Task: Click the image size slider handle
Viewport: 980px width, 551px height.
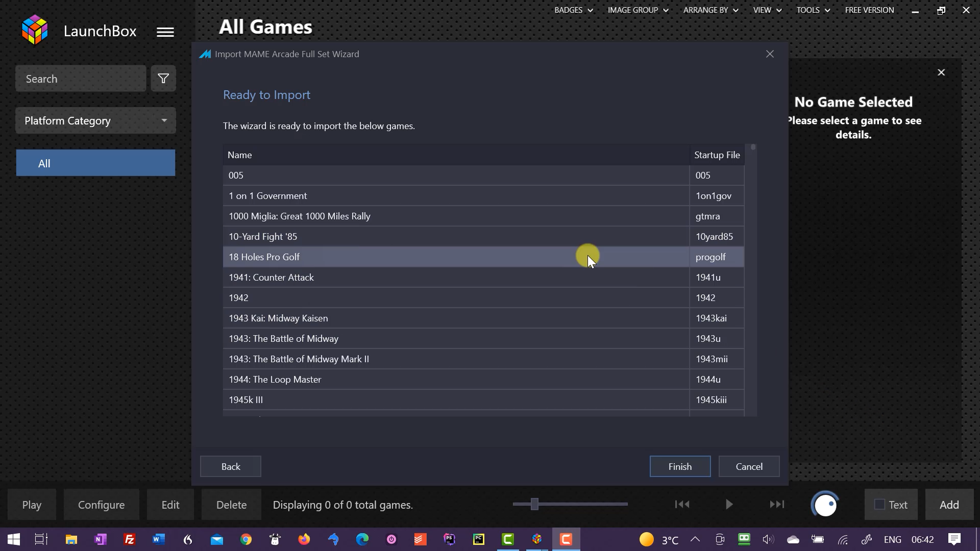Action: pyautogui.click(x=534, y=504)
